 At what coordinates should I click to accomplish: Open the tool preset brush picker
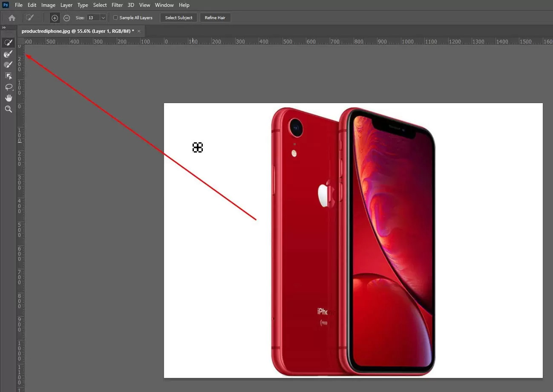(29, 17)
